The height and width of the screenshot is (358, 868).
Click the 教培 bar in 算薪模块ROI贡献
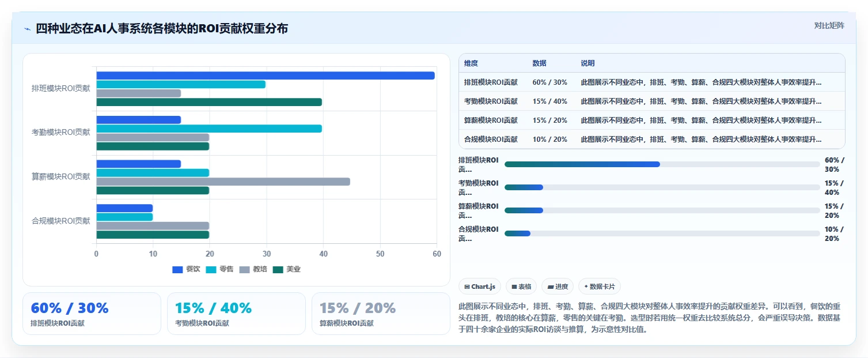coord(223,182)
